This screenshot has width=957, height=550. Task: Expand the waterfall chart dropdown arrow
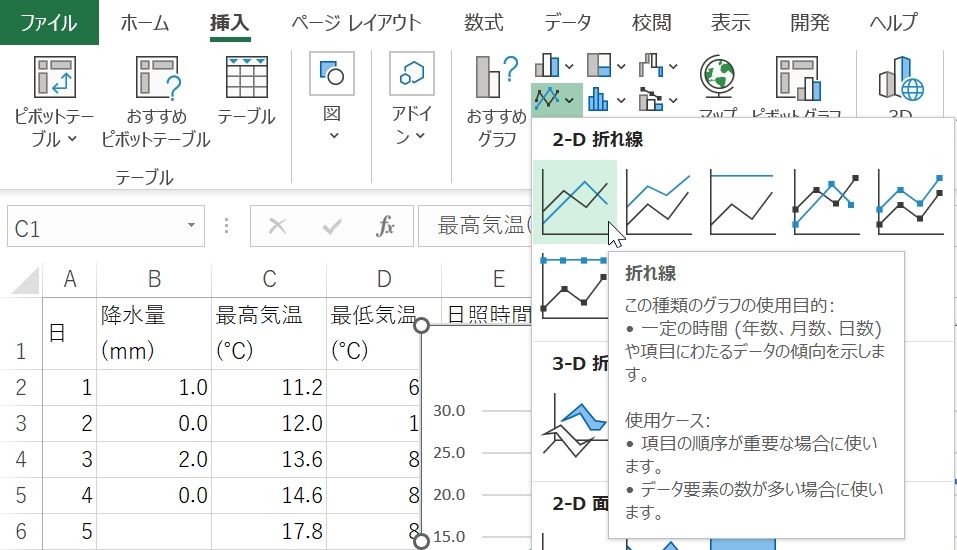673,67
